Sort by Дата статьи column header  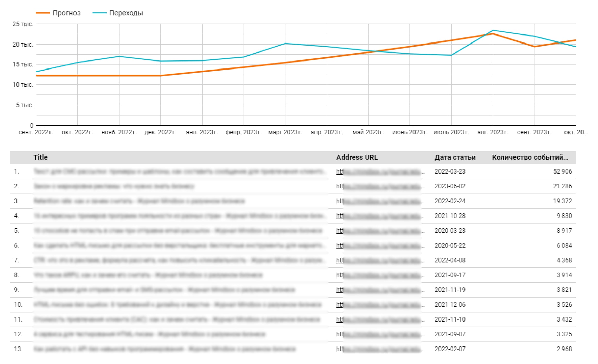point(455,157)
